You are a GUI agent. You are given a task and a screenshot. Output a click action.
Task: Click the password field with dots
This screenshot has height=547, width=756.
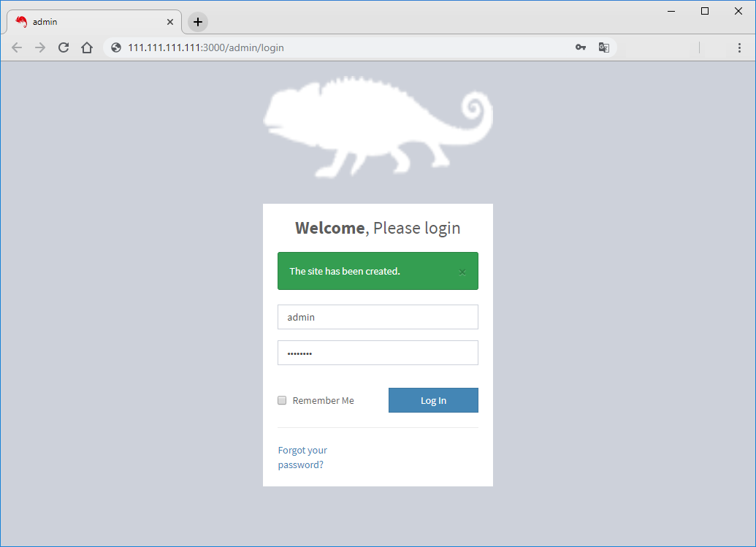click(378, 352)
